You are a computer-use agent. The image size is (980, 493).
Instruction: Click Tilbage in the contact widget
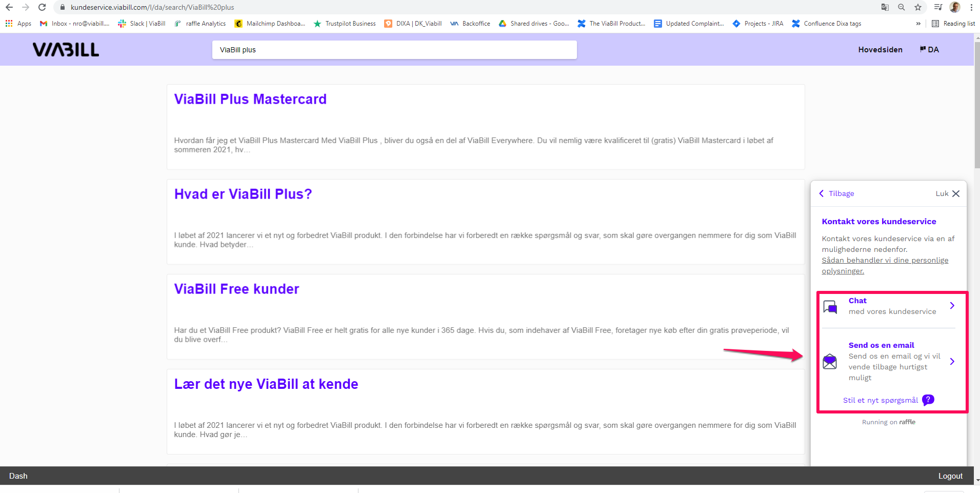tap(836, 193)
